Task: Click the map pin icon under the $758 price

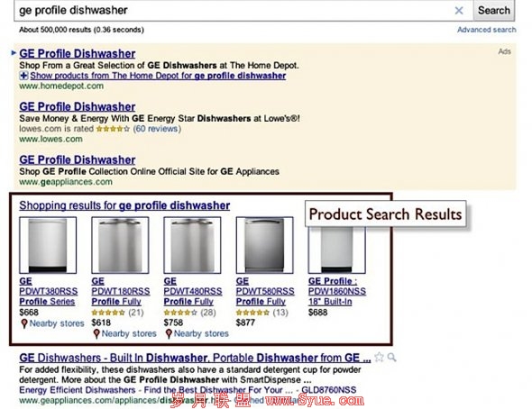Action: (x=169, y=333)
